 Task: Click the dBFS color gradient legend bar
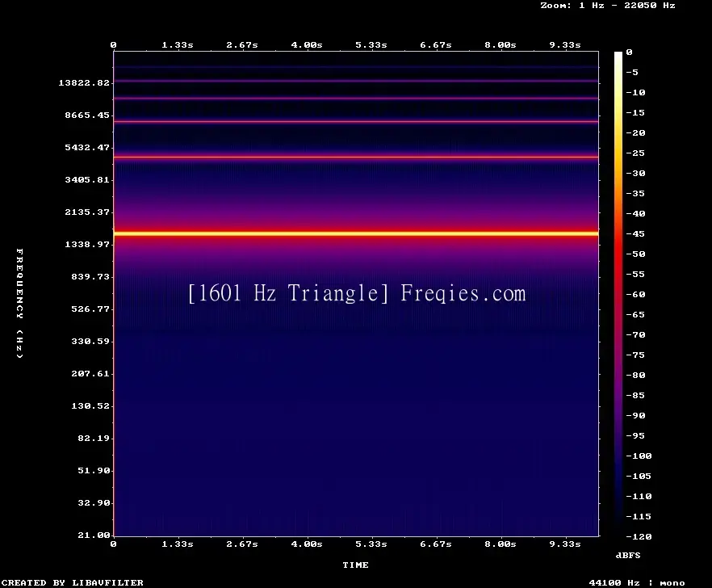(618, 294)
